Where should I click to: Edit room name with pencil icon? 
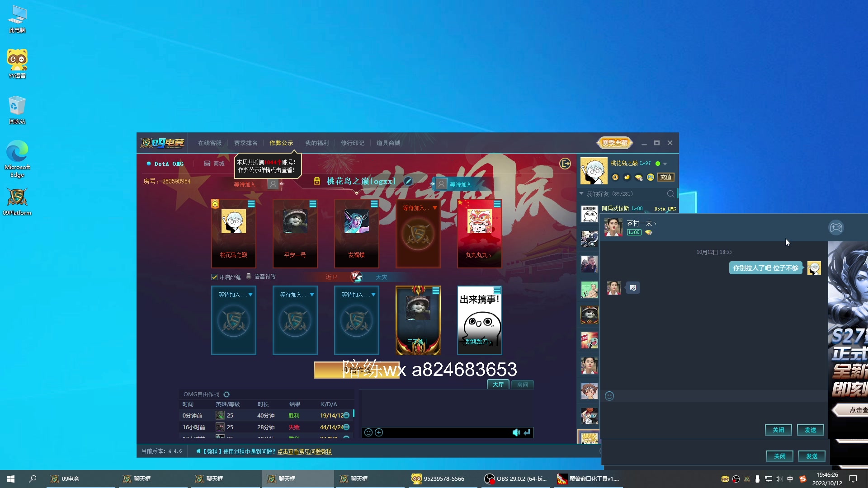[x=408, y=181]
